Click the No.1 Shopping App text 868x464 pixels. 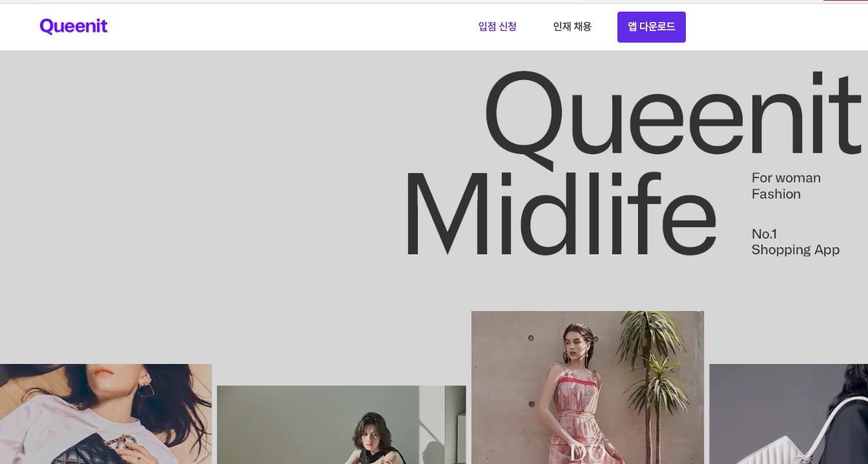pyautogui.click(x=795, y=242)
